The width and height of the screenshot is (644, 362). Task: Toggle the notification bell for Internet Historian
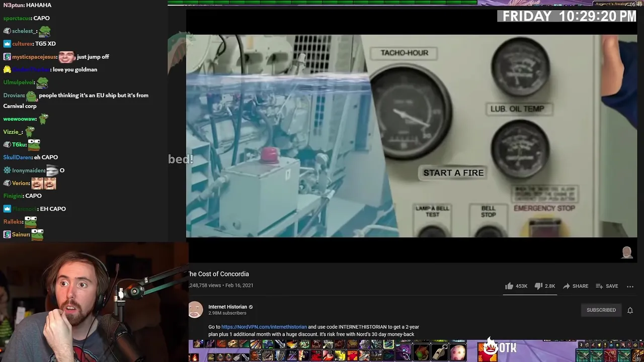click(x=630, y=310)
